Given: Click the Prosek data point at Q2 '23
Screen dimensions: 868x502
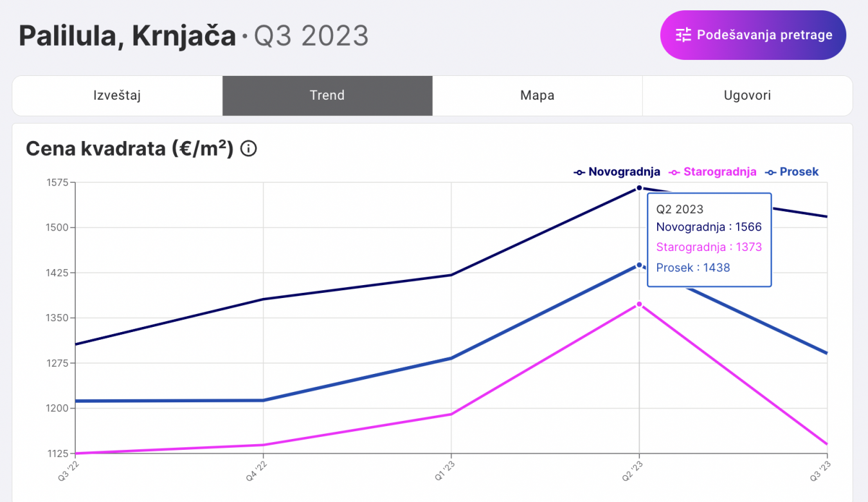Looking at the screenshot, I should (639, 265).
